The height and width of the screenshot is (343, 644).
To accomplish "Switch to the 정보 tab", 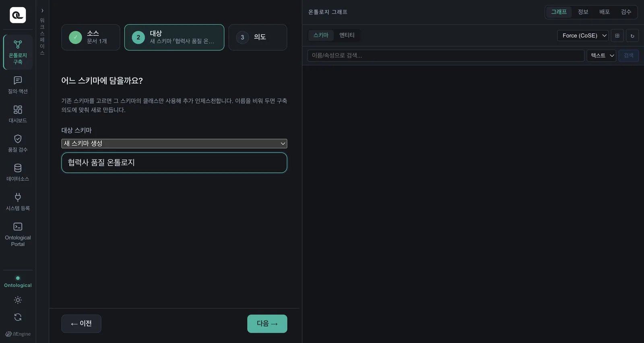I will coord(583,12).
